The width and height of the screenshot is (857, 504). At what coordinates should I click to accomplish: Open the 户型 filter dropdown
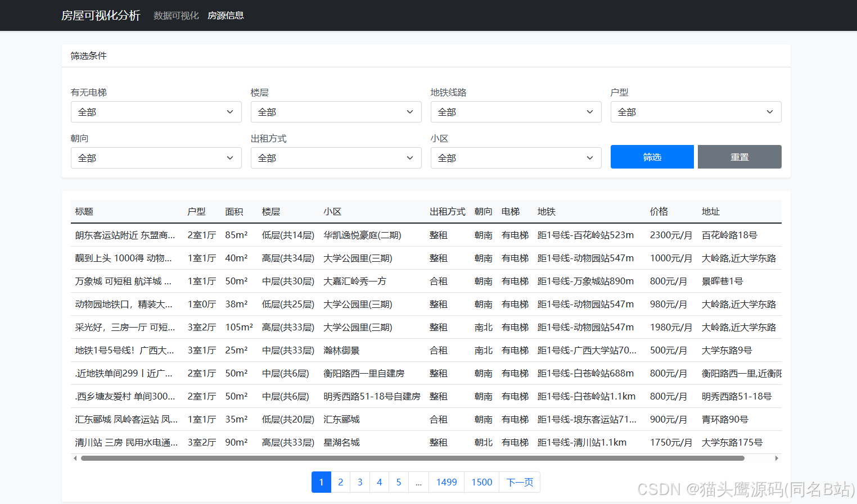click(x=696, y=112)
